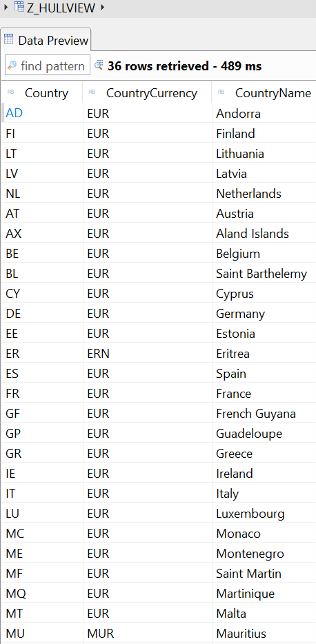Viewport: 316px width, 644px height.
Task: Sort by the Country column header
Action: pos(41,93)
